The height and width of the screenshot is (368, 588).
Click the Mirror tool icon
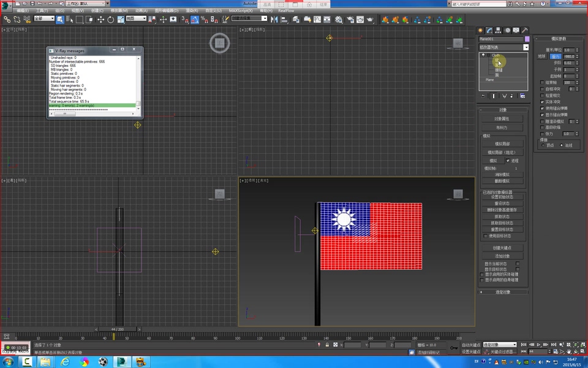tap(274, 20)
